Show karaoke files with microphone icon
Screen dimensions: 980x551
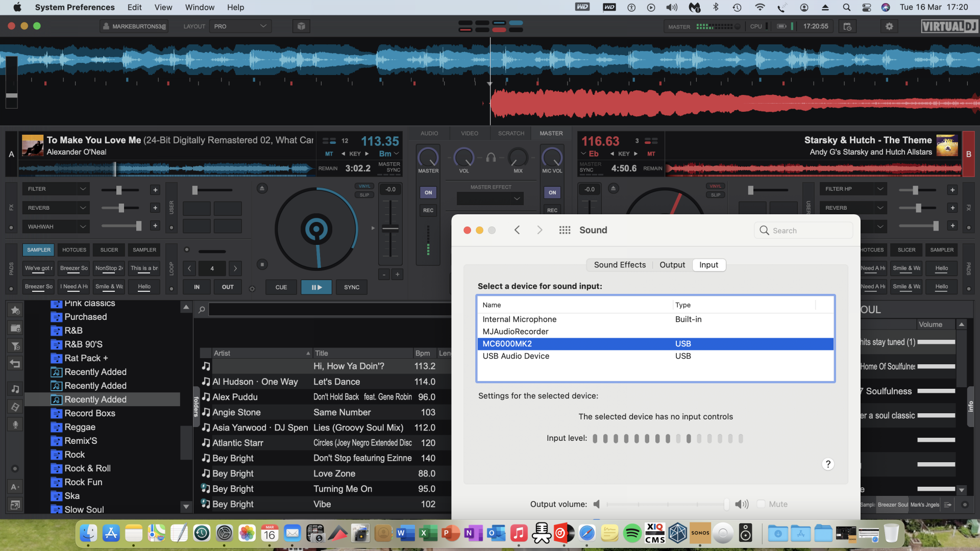(x=15, y=424)
